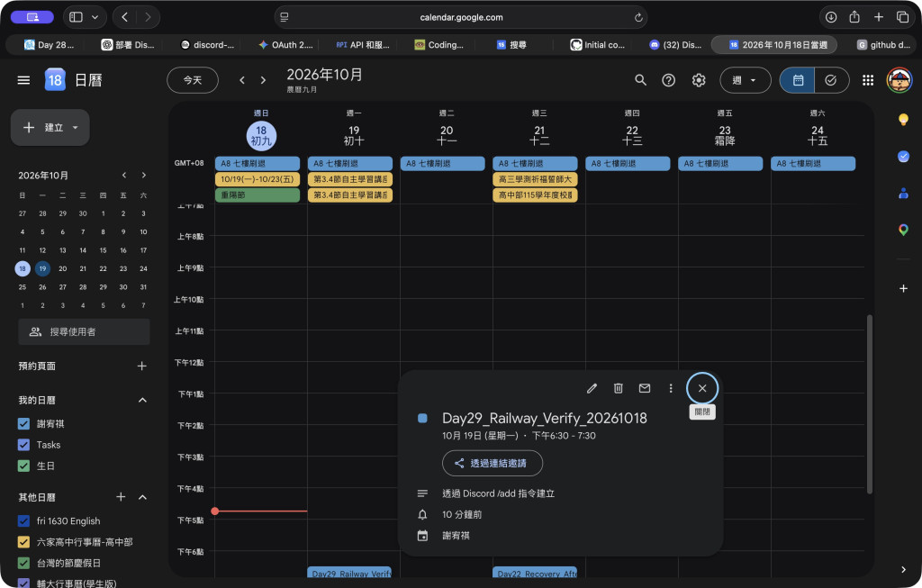Image resolution: width=922 pixels, height=588 pixels.
Task: Open Contacts in side panel
Action: coord(904,193)
